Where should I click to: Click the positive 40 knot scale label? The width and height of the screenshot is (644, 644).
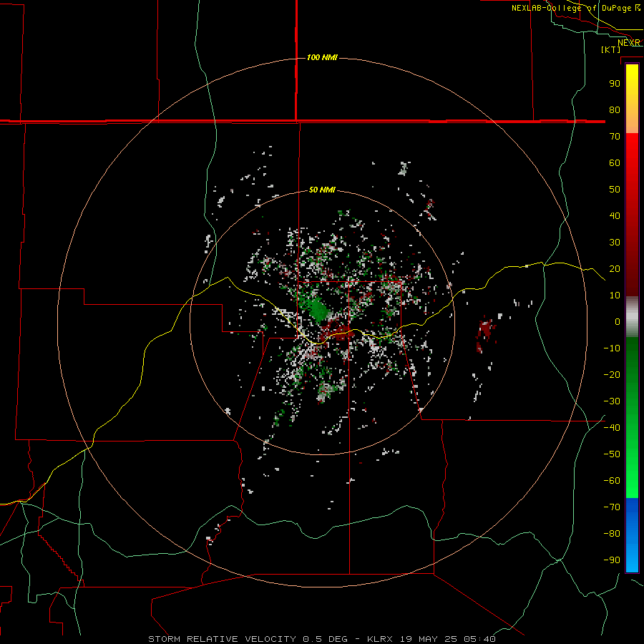(x=615, y=215)
